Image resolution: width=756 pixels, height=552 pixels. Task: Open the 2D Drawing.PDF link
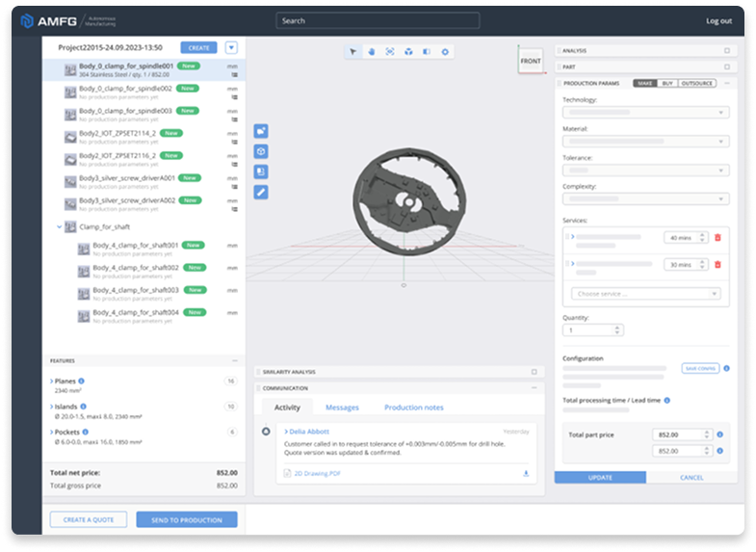[x=317, y=473]
